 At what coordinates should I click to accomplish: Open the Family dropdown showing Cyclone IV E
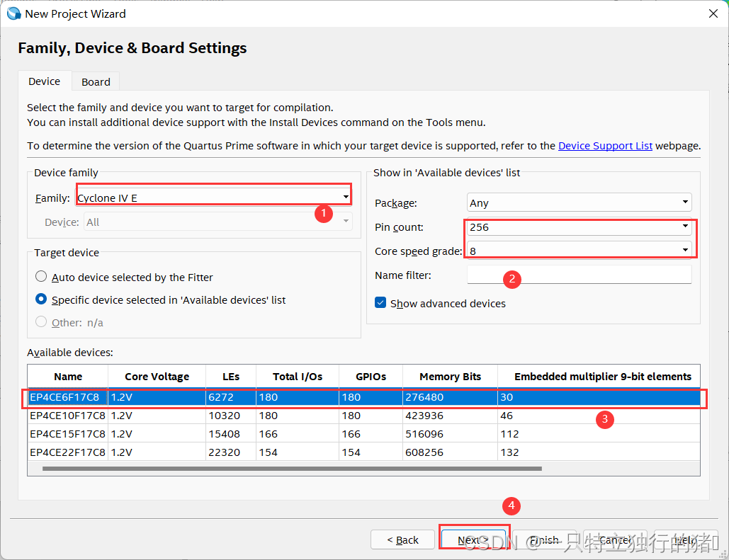point(213,198)
